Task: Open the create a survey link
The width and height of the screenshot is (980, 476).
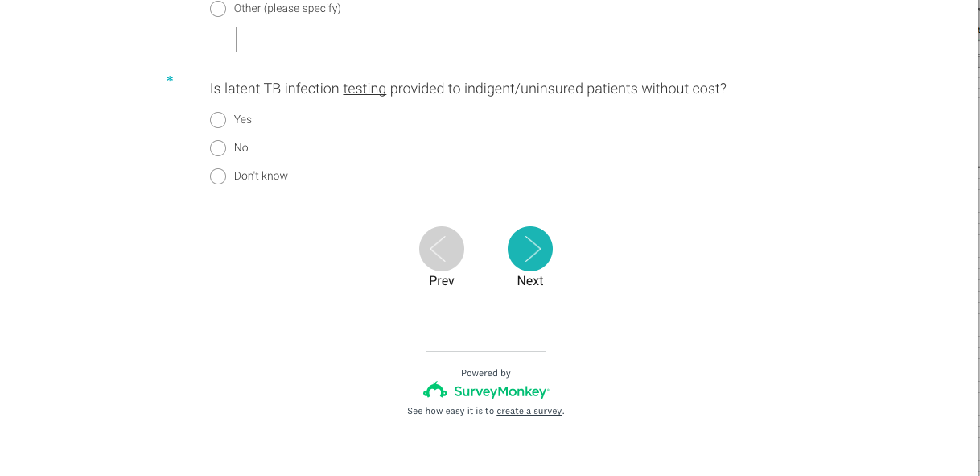Action: pos(529,412)
